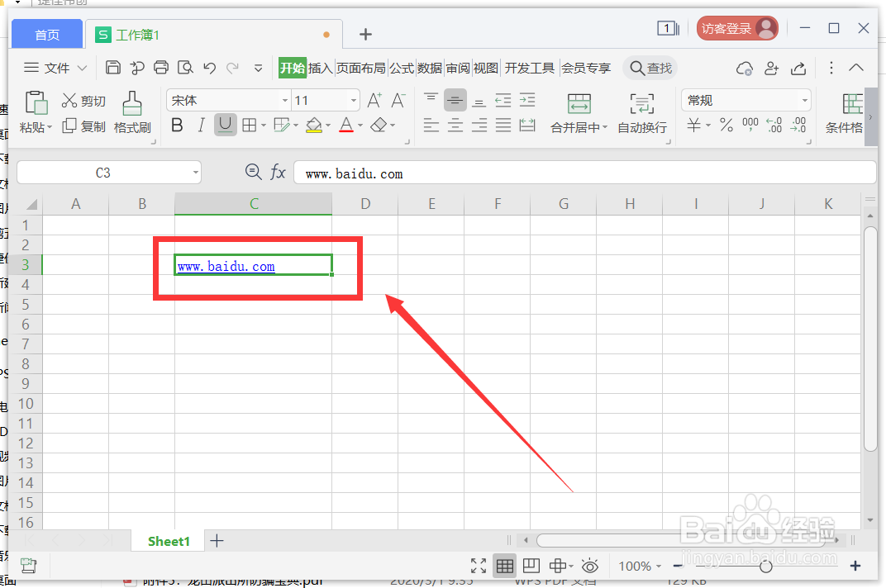Click the 条件格式 conditional format icon

[852, 104]
